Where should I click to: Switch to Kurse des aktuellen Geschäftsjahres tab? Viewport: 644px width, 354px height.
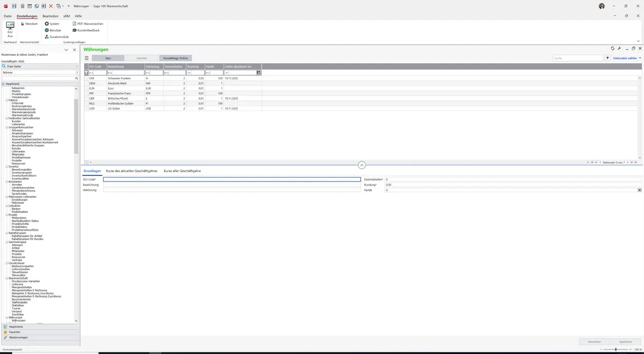(x=131, y=171)
